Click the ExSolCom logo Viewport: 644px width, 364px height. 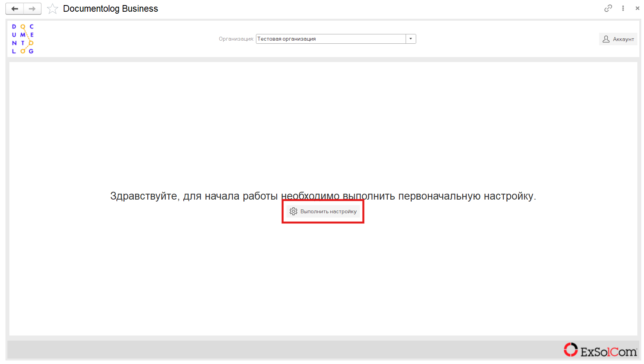600,350
